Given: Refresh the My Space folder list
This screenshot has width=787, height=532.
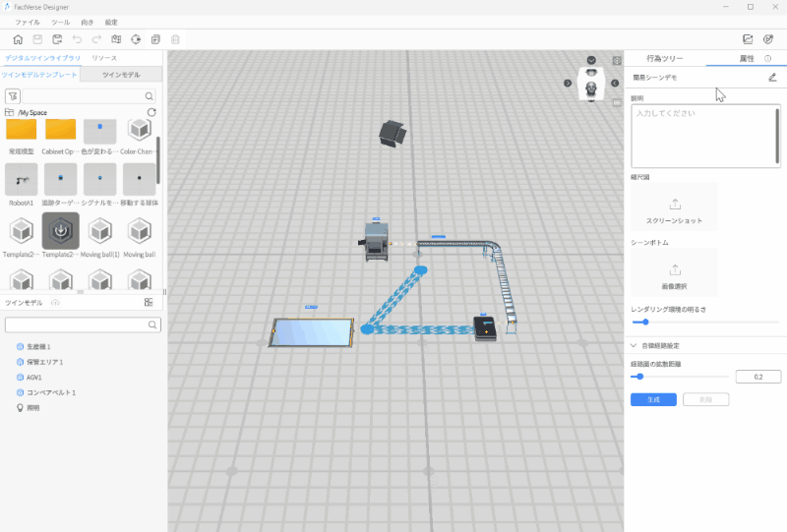Looking at the screenshot, I should [x=151, y=113].
